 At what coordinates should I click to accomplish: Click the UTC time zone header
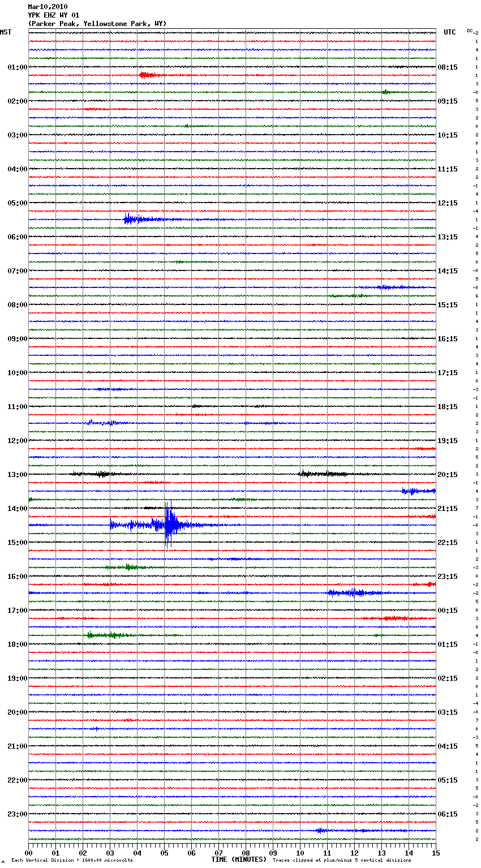pyautogui.click(x=449, y=32)
